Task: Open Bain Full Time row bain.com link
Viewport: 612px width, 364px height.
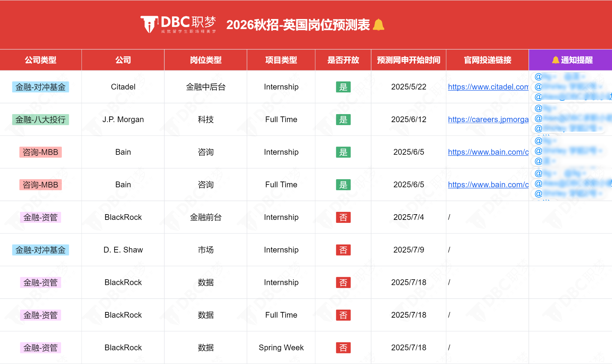Action: (x=488, y=185)
